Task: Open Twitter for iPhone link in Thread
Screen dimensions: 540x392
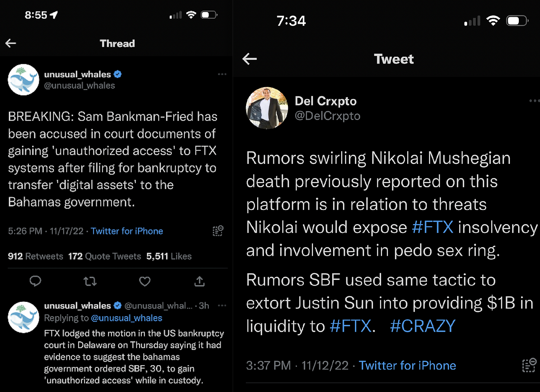Action: 127,231
